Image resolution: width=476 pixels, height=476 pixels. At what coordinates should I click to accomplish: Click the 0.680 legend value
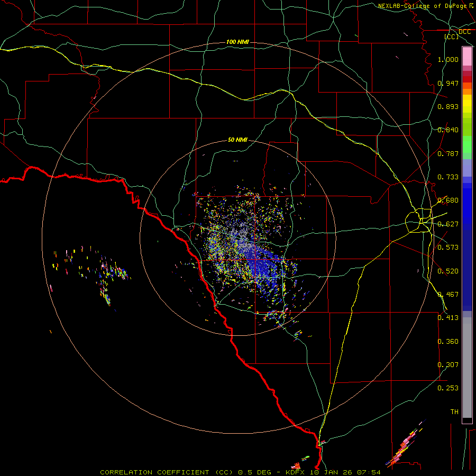click(448, 200)
